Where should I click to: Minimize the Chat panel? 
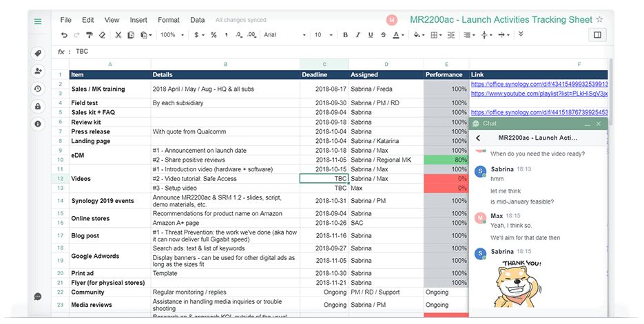(x=588, y=124)
